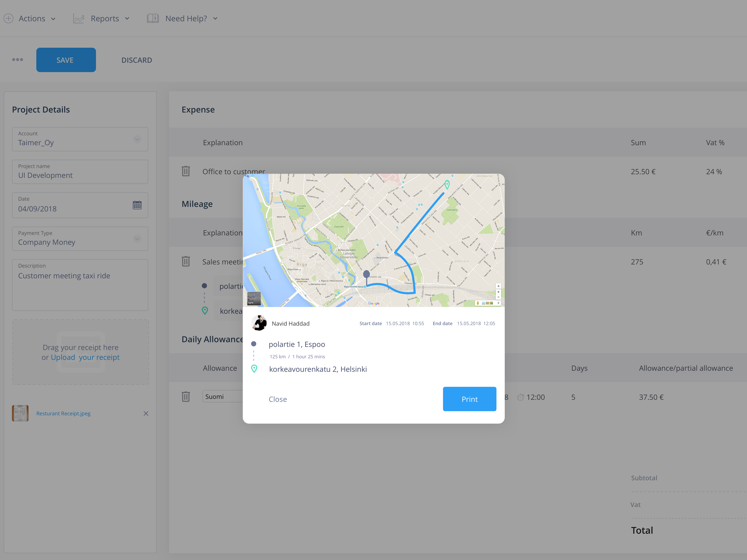Click the Start date 15.05.2018 10:55 value
This screenshot has width=747, height=560.
pyautogui.click(x=405, y=323)
